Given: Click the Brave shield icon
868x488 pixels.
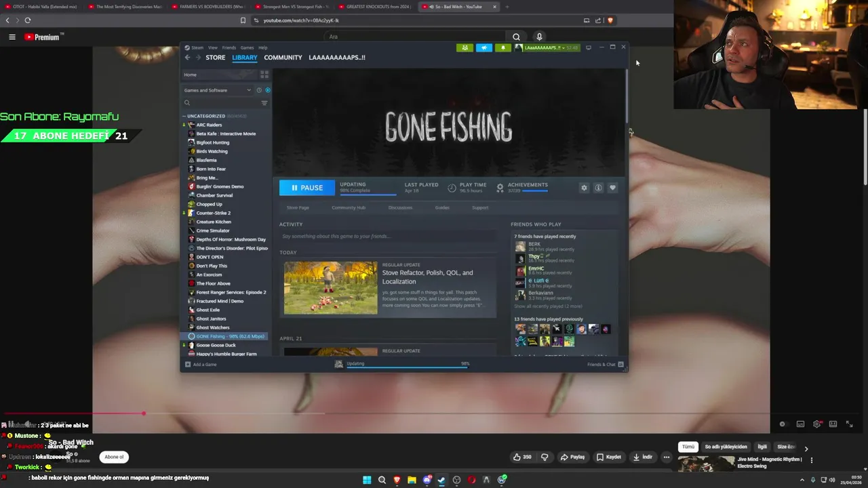Looking at the screenshot, I should point(610,20).
